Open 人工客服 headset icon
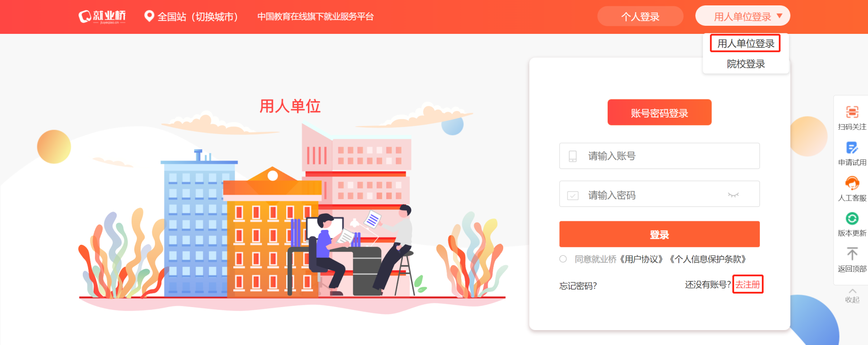This screenshot has width=868, height=345. [x=852, y=183]
